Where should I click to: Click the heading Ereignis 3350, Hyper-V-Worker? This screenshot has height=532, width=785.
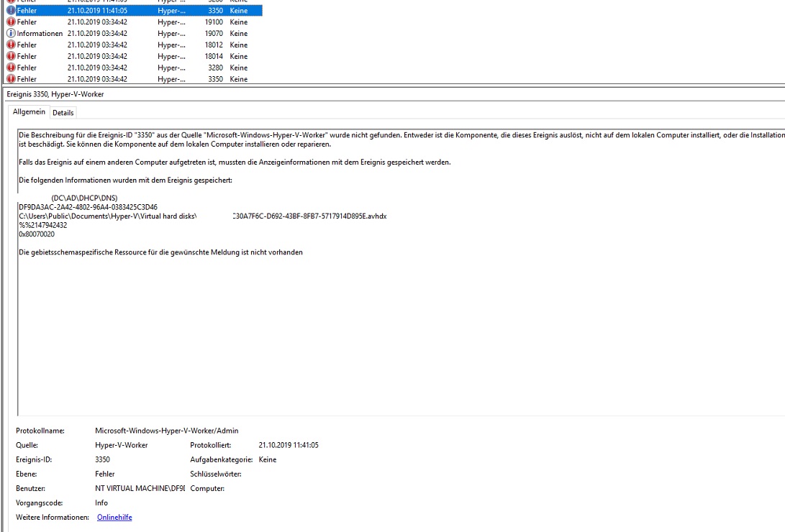[55, 94]
